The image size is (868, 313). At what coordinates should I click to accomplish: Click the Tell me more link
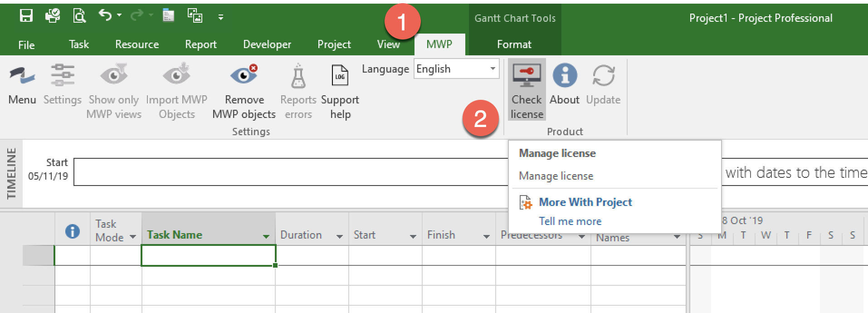570,221
